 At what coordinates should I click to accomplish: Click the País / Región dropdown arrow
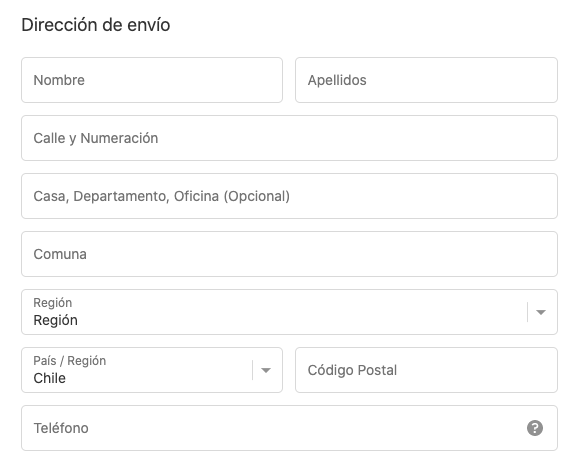click(x=266, y=370)
